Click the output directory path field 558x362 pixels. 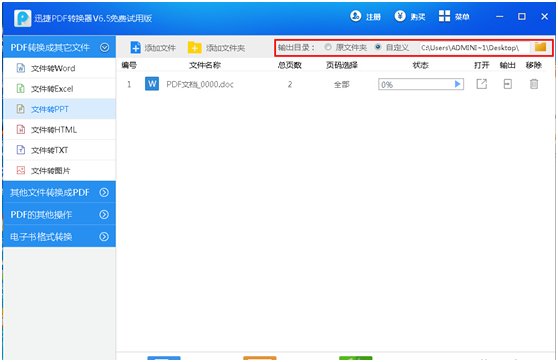[474, 47]
